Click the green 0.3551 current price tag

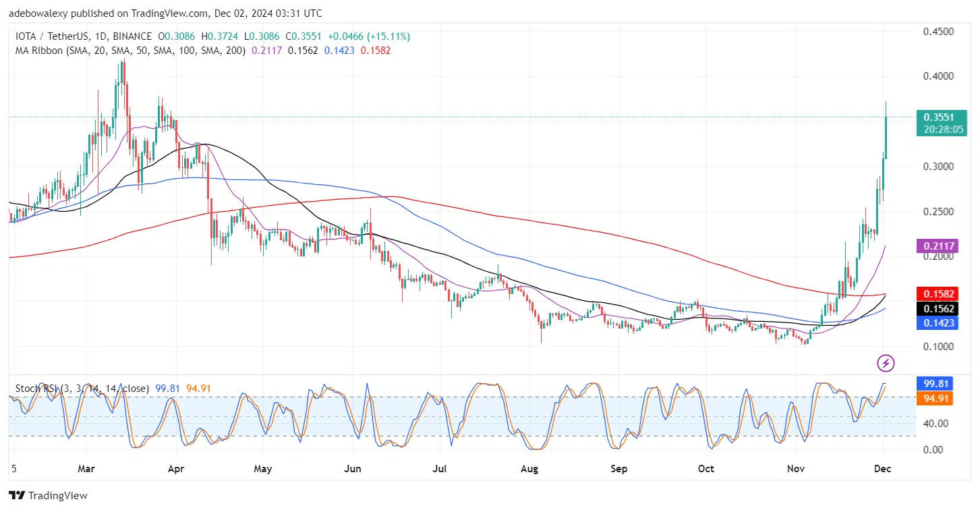coord(940,117)
